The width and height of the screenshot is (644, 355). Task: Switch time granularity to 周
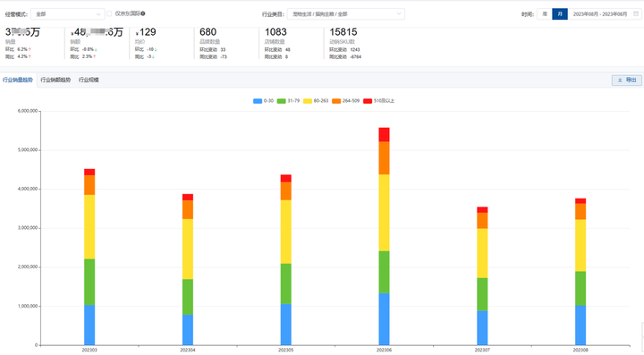click(545, 14)
